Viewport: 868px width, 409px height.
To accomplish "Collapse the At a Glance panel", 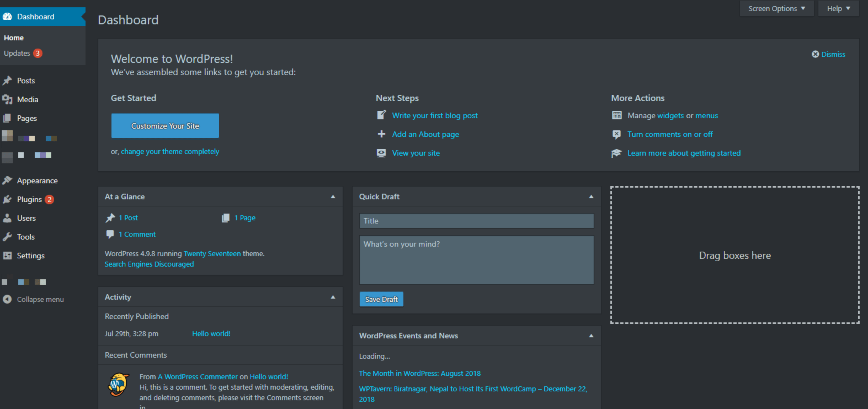I will click(x=333, y=196).
